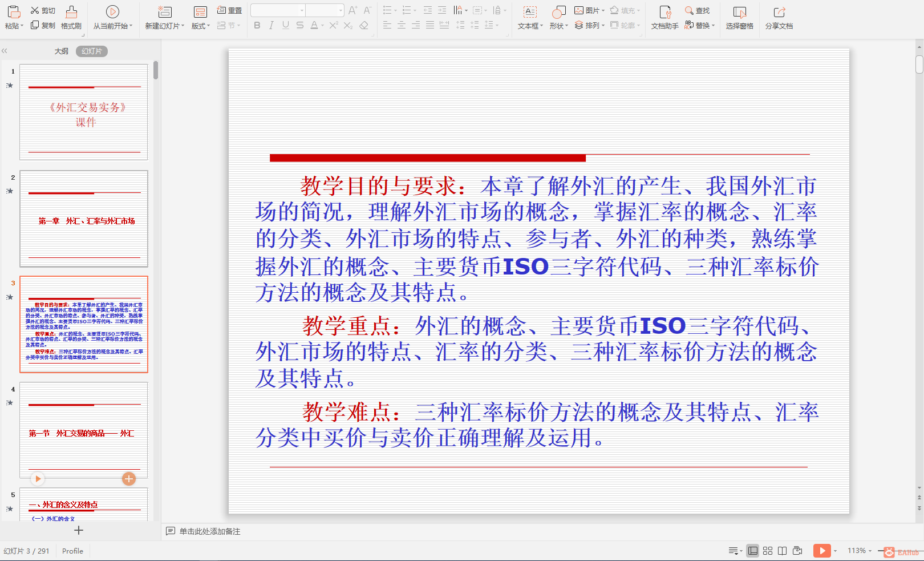Screen dimensions: 924x561
Task: Toggle underline formatting
Action: click(x=285, y=26)
